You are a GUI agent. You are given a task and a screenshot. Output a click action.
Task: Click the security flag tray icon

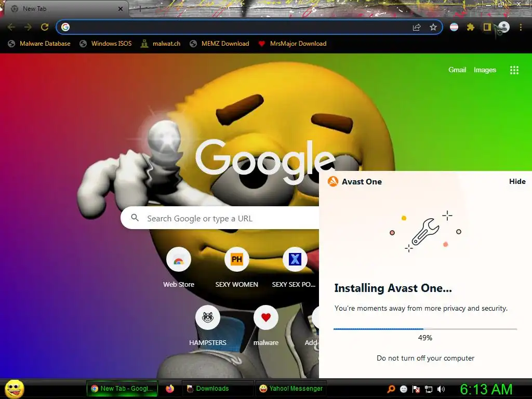(x=416, y=389)
